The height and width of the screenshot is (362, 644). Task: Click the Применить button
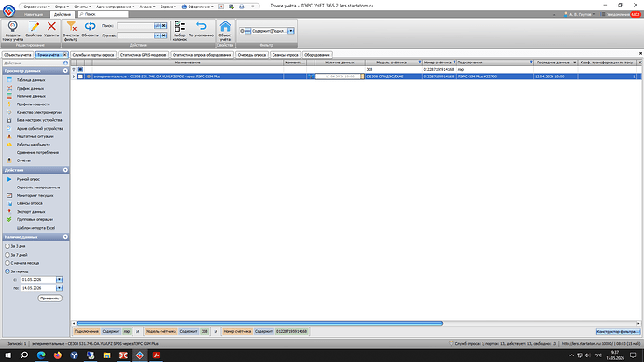click(x=49, y=299)
